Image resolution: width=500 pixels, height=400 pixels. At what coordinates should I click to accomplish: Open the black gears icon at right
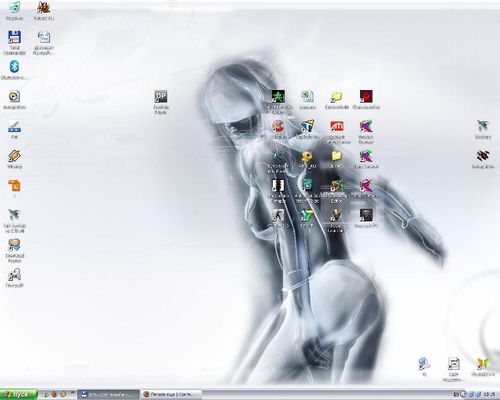[483, 156]
